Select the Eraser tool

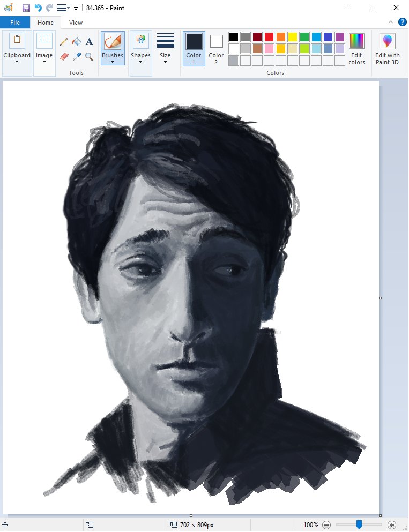tap(64, 56)
